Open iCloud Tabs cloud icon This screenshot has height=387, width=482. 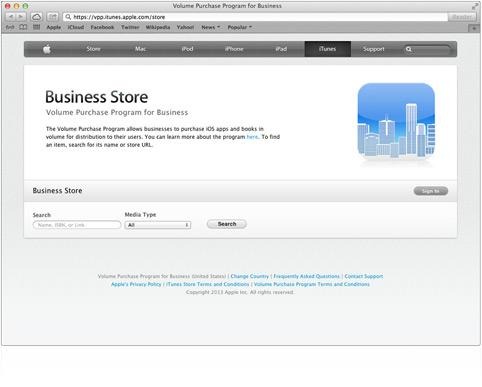36,17
